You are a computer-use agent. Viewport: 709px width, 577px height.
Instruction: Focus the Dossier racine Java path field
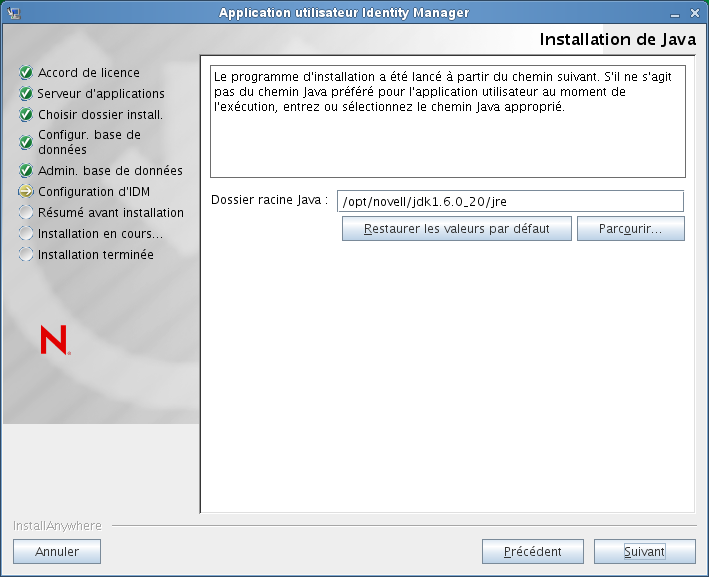(x=510, y=201)
